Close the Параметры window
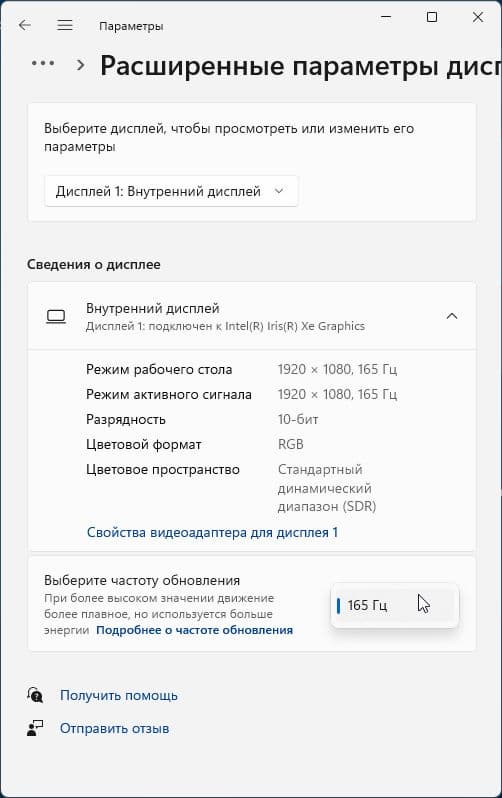502x798 pixels. [x=478, y=17]
